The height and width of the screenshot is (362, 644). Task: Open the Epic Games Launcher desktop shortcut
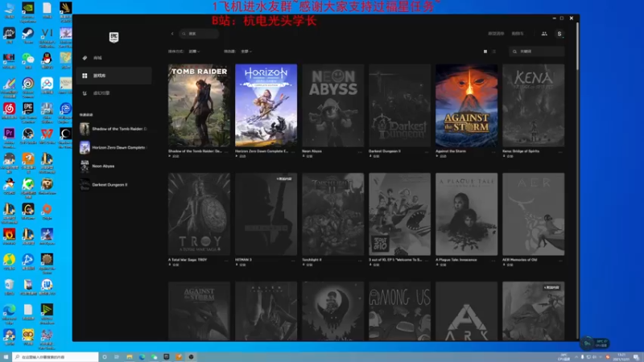click(28, 112)
